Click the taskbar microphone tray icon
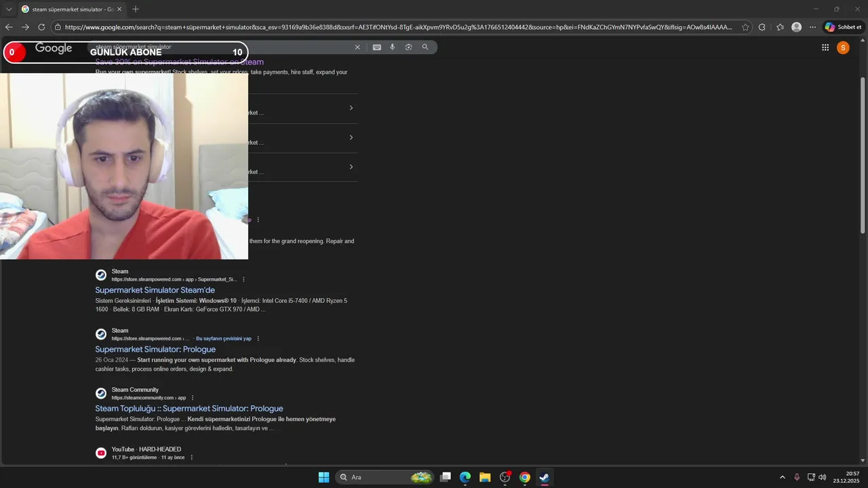This screenshot has width=868, height=488. pyautogui.click(x=797, y=477)
